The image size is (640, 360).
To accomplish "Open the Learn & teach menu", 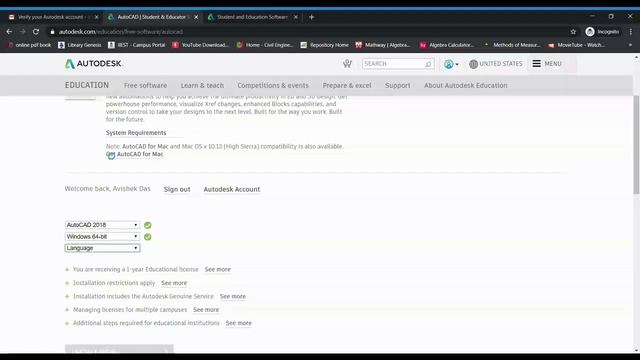I will pyautogui.click(x=202, y=85).
